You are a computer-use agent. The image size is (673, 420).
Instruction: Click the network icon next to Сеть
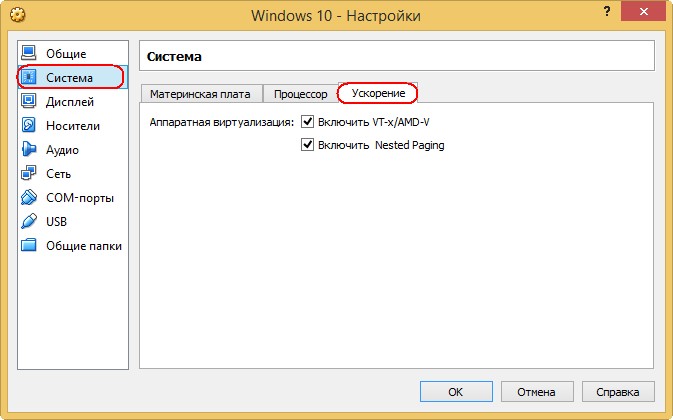(x=29, y=173)
